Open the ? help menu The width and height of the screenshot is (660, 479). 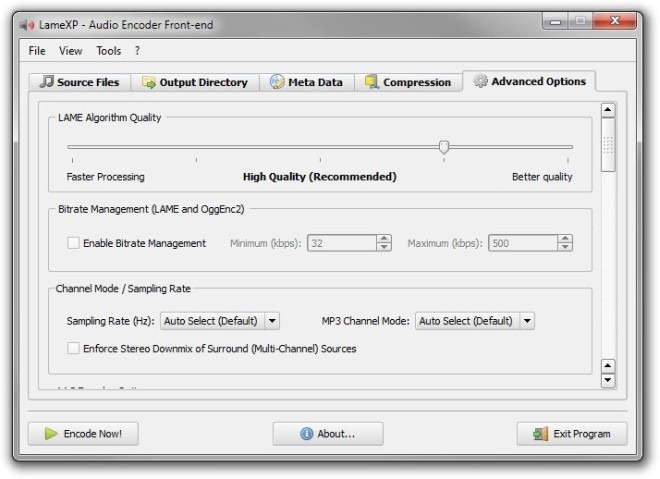137,51
